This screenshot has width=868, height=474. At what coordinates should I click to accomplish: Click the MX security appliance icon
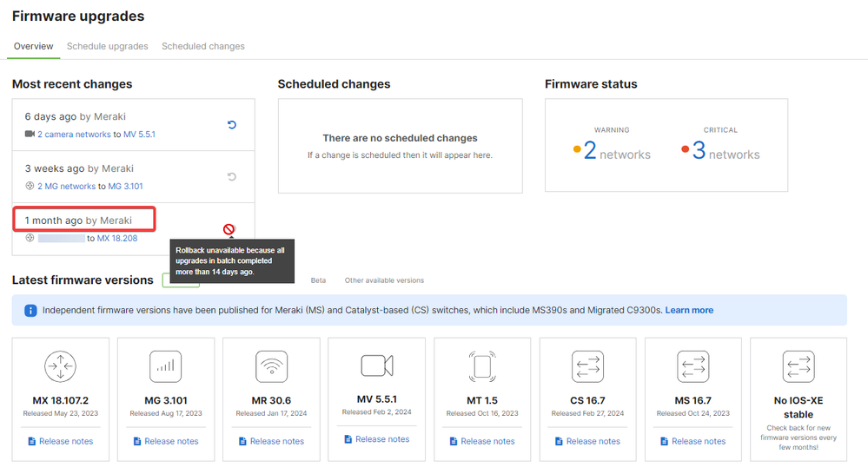tap(60, 366)
